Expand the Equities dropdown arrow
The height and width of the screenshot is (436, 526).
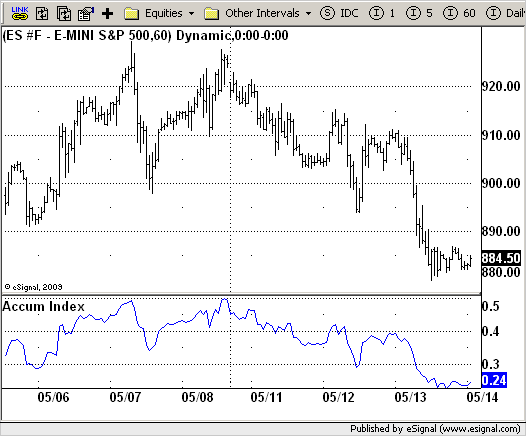point(192,14)
